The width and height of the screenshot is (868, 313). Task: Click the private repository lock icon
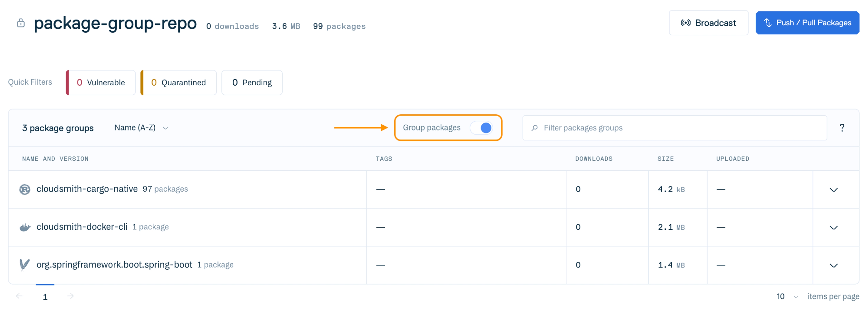21,23
